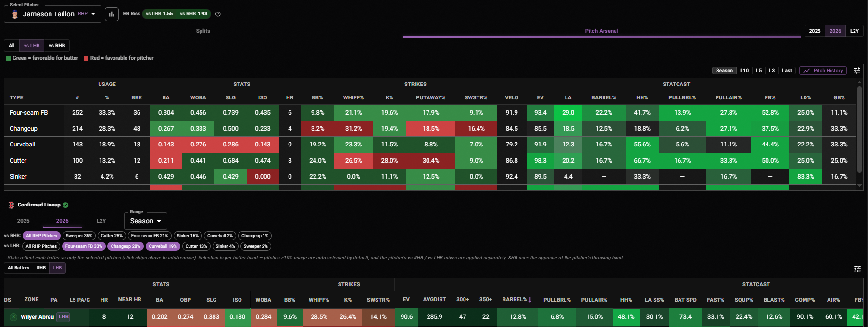This screenshot has height=327, width=868.
Task: Select the lineup L2Y tab
Action: [101, 221]
